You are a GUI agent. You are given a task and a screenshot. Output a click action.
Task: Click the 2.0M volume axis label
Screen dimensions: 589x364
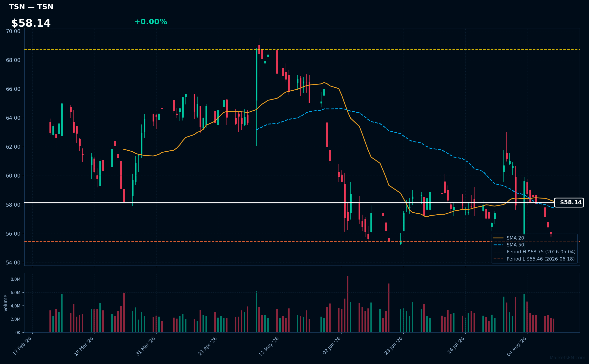16,319
